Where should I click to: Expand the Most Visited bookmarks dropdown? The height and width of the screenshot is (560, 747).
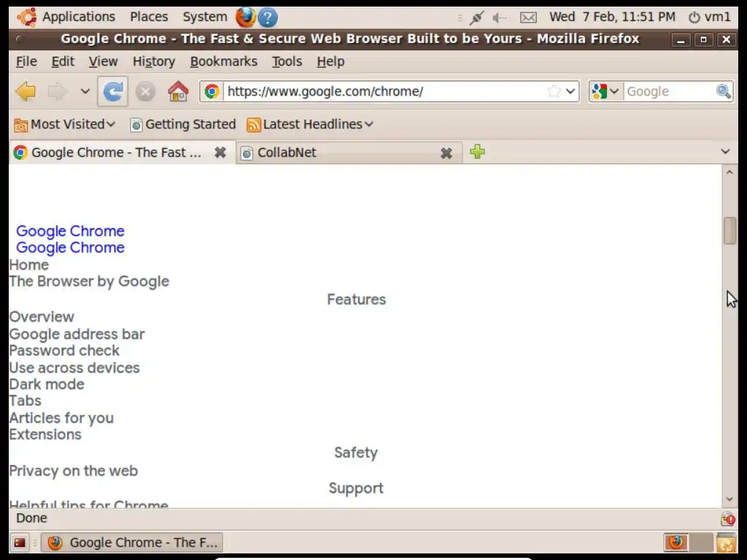(x=65, y=124)
